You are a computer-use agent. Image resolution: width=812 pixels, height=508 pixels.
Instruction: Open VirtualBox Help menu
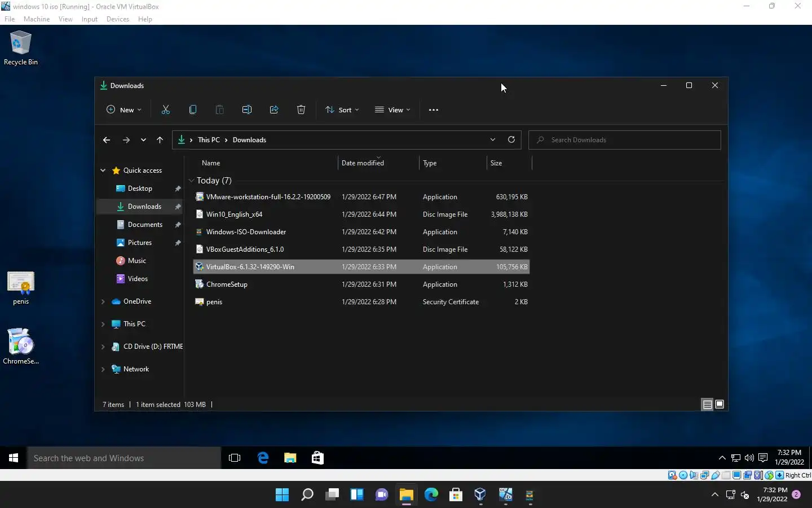coord(145,19)
